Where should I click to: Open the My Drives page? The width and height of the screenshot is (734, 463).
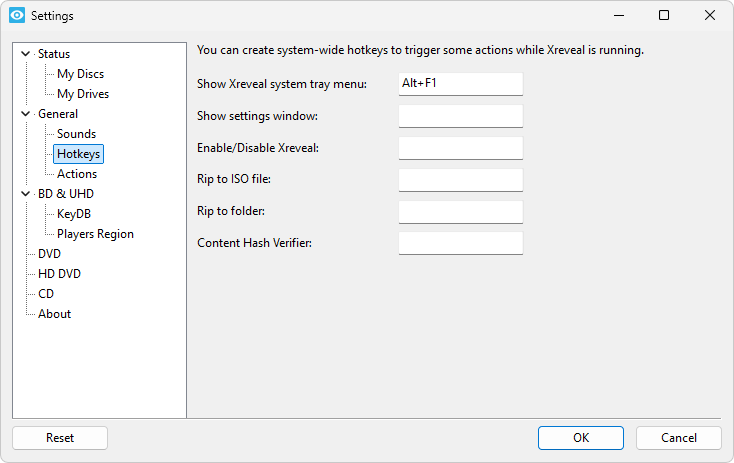coord(83,94)
